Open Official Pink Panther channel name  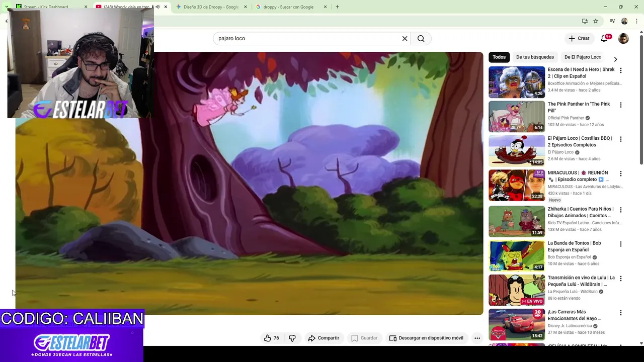[x=566, y=118]
